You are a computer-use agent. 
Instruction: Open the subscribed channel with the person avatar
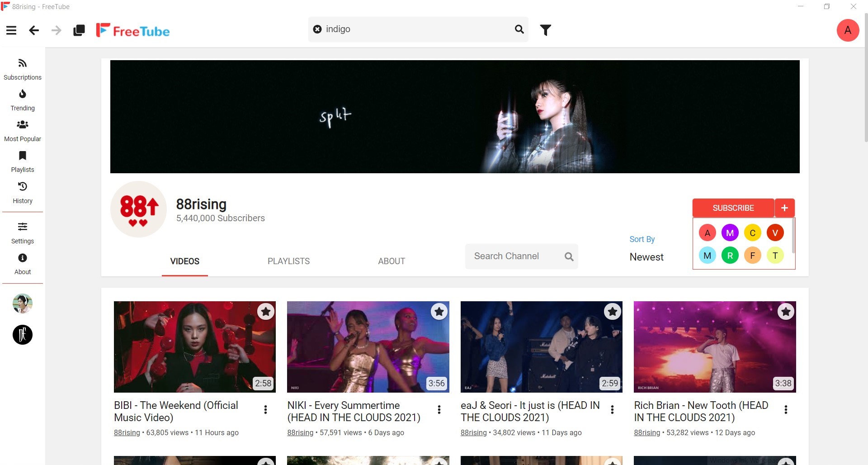(23, 304)
